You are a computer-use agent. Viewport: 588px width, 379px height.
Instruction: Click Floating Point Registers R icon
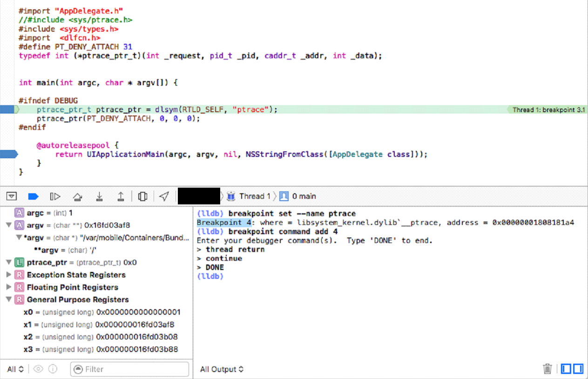(x=19, y=287)
